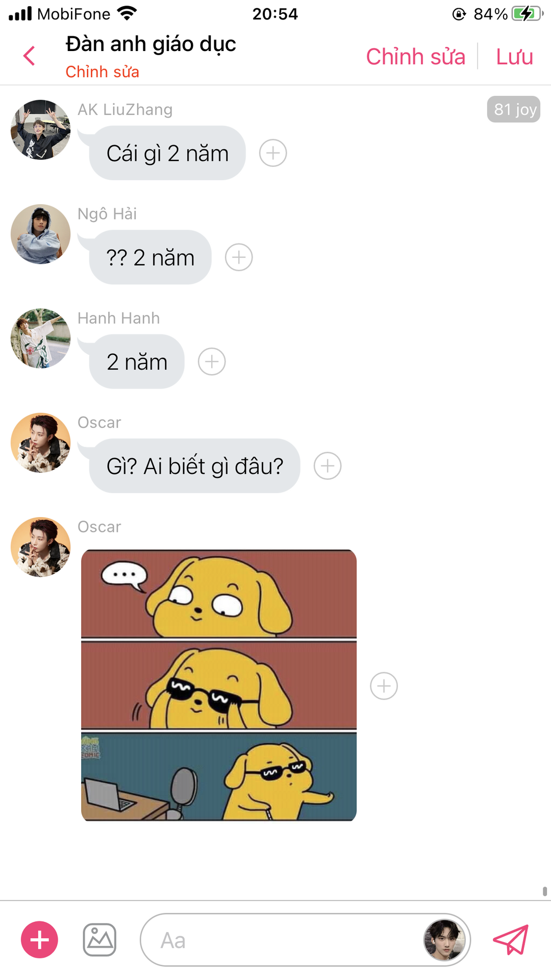Viewport: 551px width, 980px height.
Task: Tap the back arrow icon
Action: pos(29,56)
